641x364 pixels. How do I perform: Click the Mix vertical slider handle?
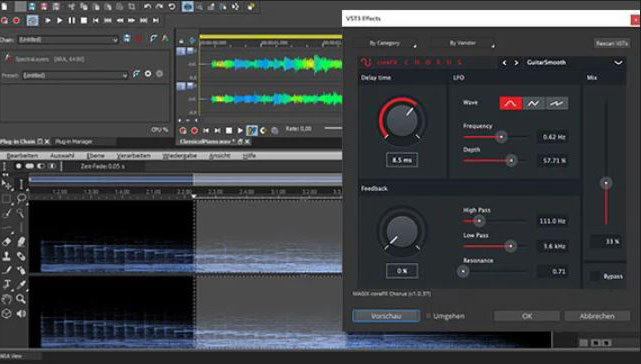pos(606,183)
